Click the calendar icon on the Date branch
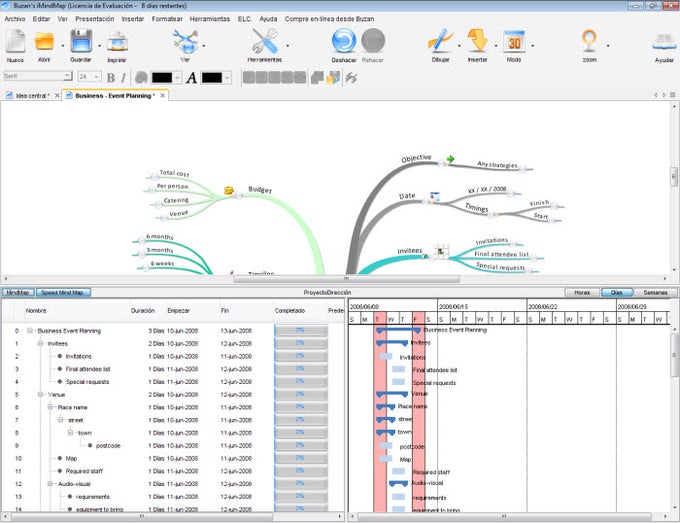 tap(435, 197)
